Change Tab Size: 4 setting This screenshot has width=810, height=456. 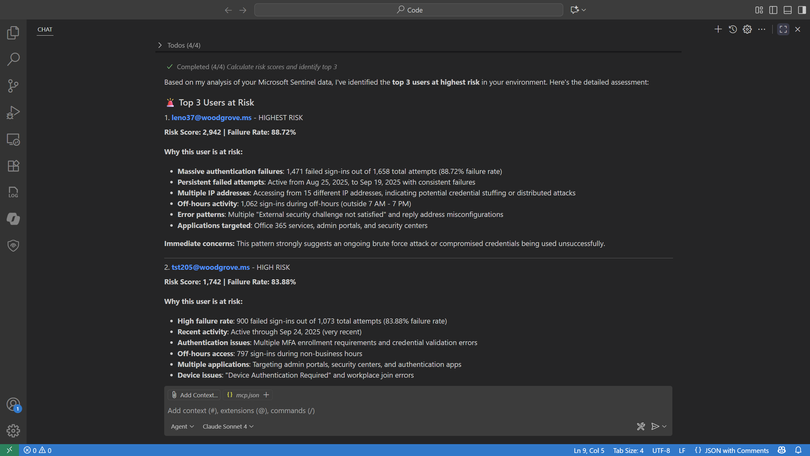pyautogui.click(x=628, y=450)
